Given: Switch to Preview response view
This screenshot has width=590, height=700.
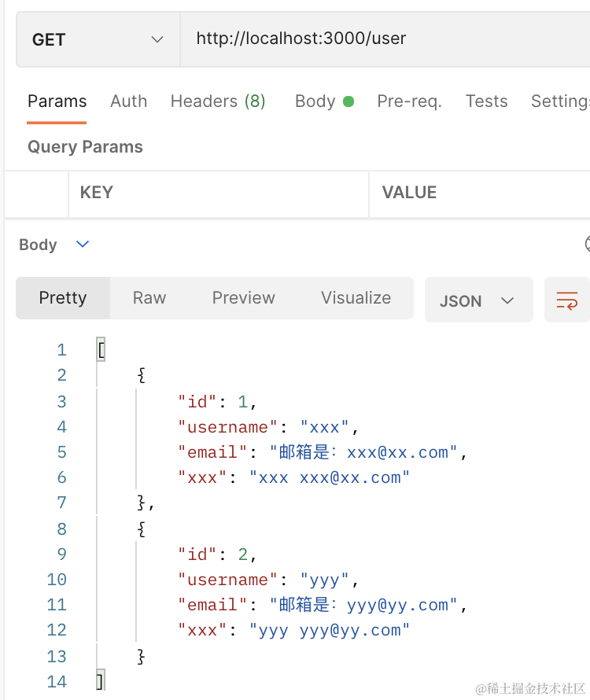Looking at the screenshot, I should [x=243, y=298].
